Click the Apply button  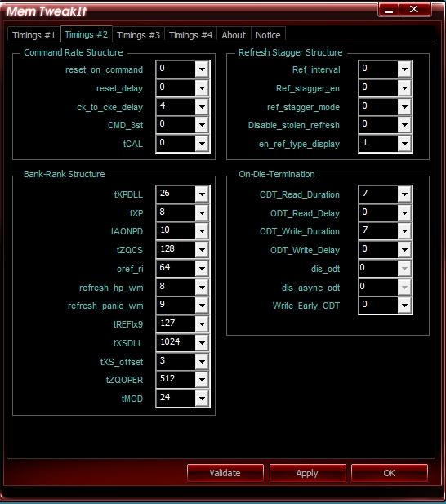click(x=307, y=473)
